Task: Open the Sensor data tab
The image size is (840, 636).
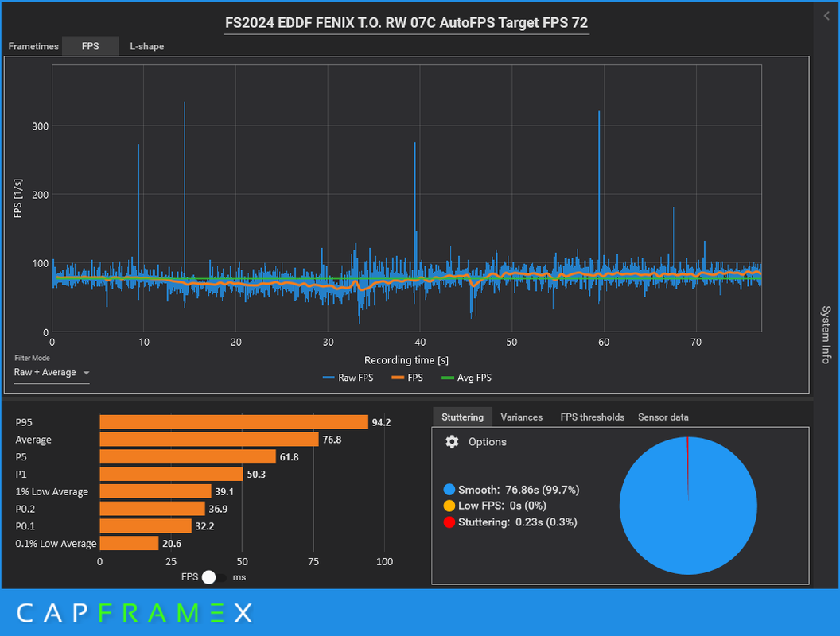Action: coord(663,417)
